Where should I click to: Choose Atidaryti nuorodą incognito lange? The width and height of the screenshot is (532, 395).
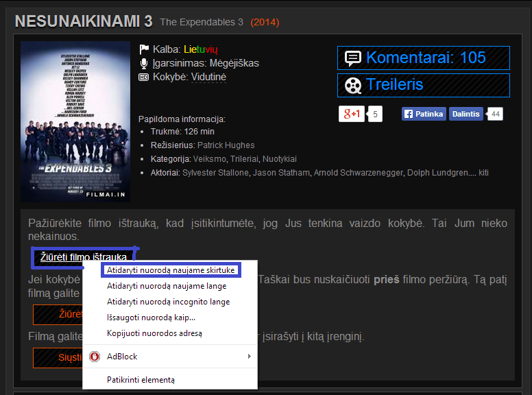170,302
